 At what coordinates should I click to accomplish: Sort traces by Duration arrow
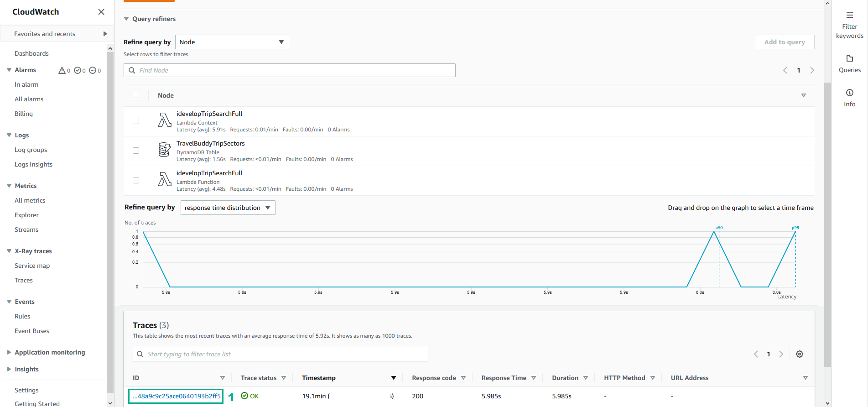click(x=586, y=378)
